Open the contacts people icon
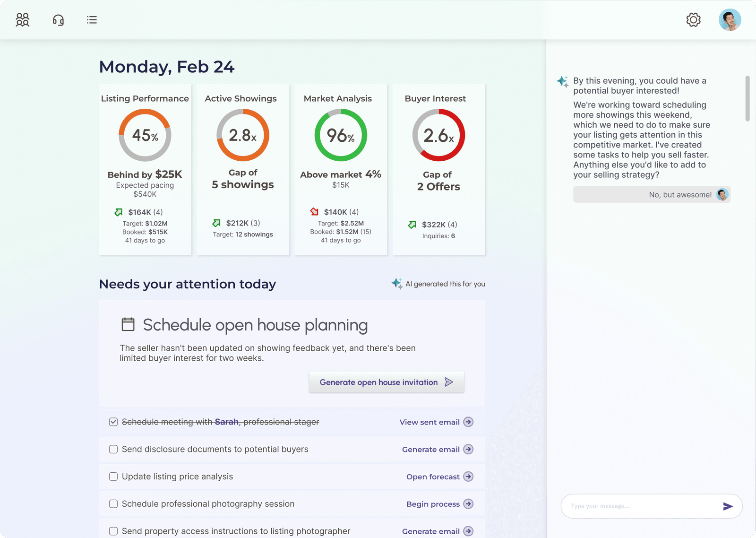 coord(23,20)
